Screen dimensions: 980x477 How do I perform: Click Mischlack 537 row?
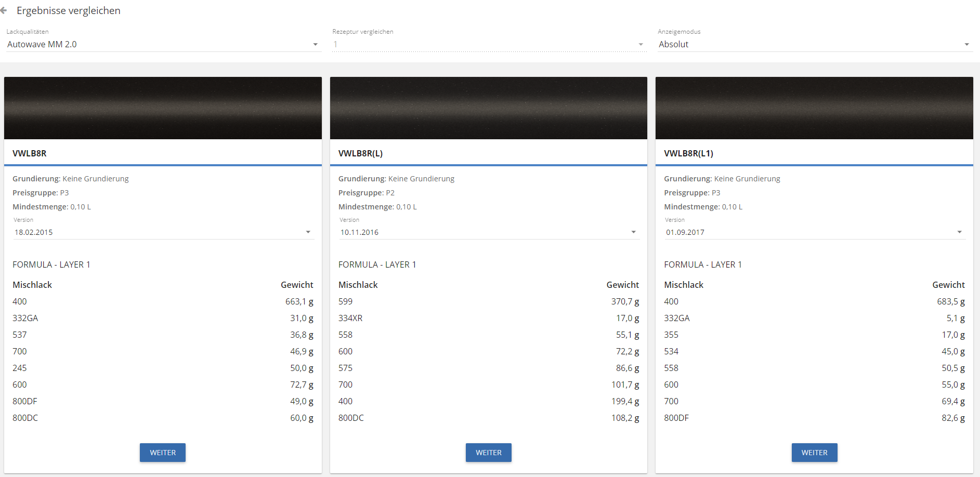[x=163, y=335]
